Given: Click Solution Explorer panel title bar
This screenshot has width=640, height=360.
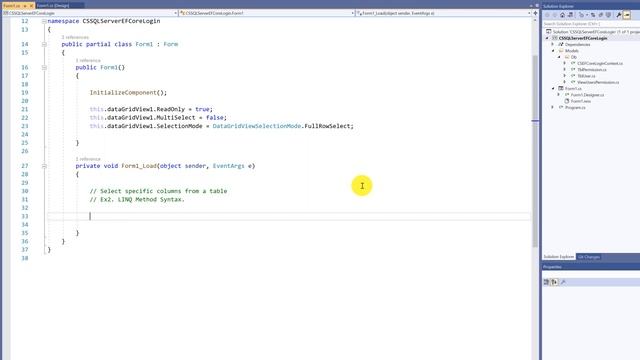Looking at the screenshot, I should (x=591, y=6).
